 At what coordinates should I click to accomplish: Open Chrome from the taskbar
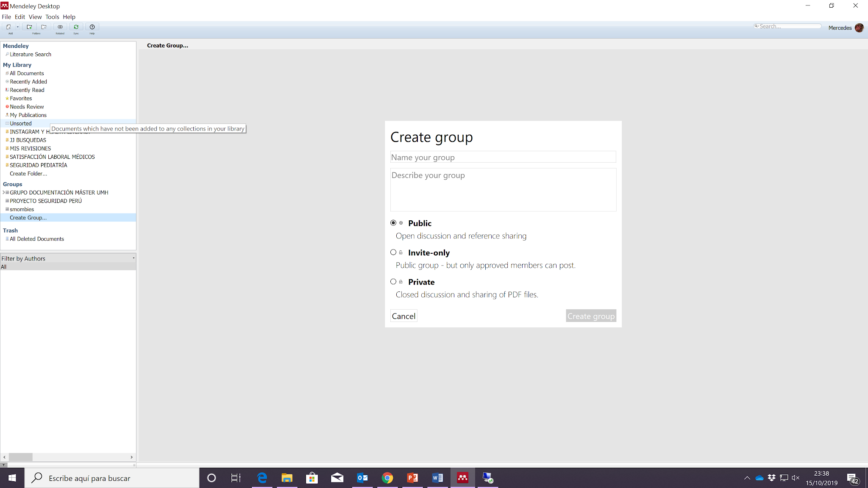pyautogui.click(x=387, y=478)
